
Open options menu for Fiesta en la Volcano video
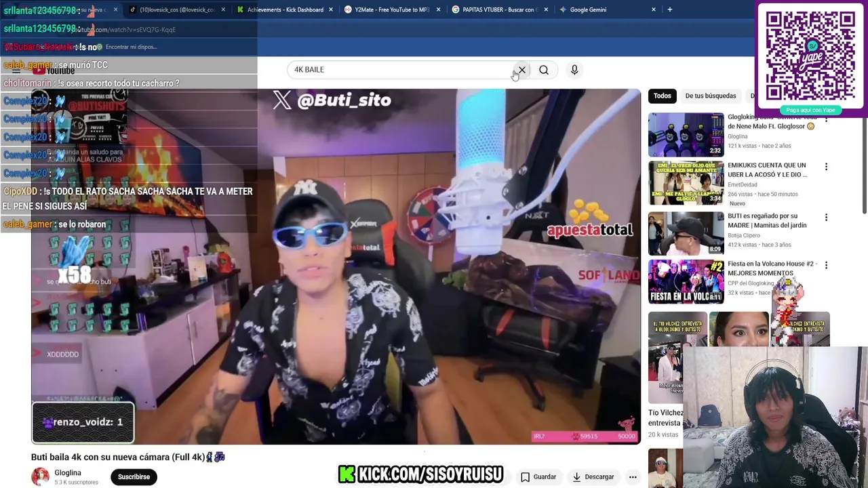click(x=826, y=265)
